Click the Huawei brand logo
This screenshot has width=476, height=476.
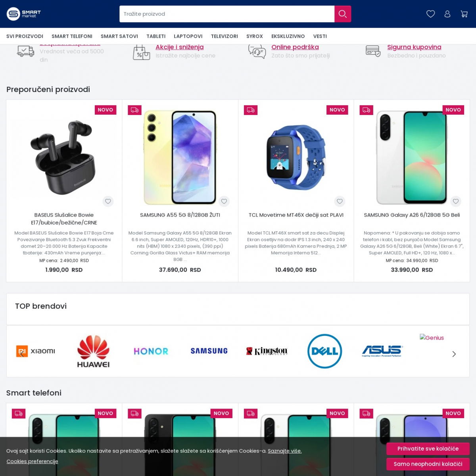(93, 351)
